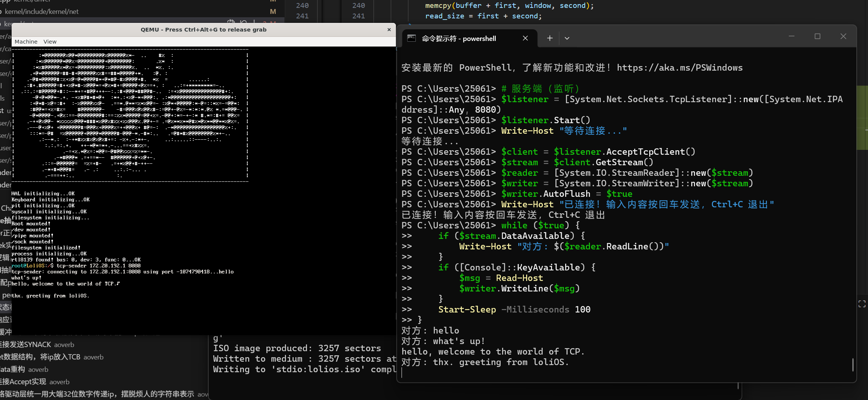Open the 'data重构' commit by aoverb
868x400 pixels.
(x=13, y=369)
